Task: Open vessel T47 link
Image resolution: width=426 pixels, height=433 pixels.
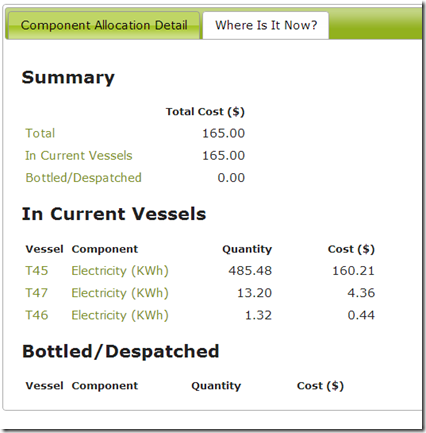Action: click(37, 293)
